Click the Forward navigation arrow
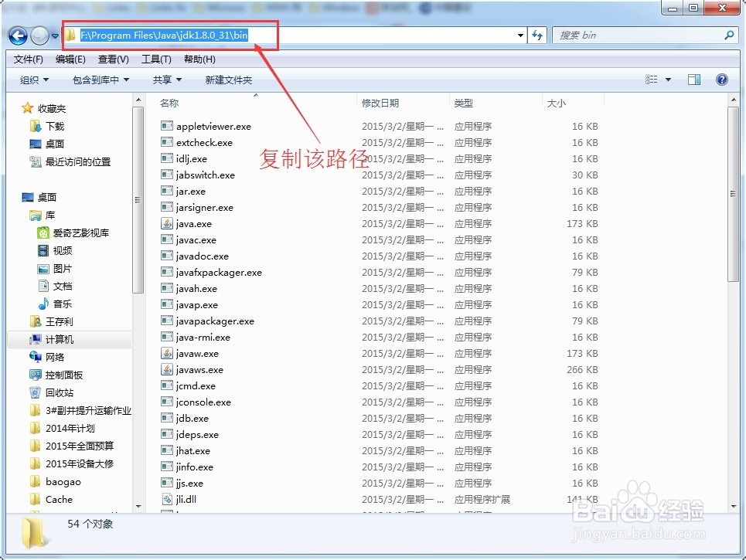 coord(39,36)
